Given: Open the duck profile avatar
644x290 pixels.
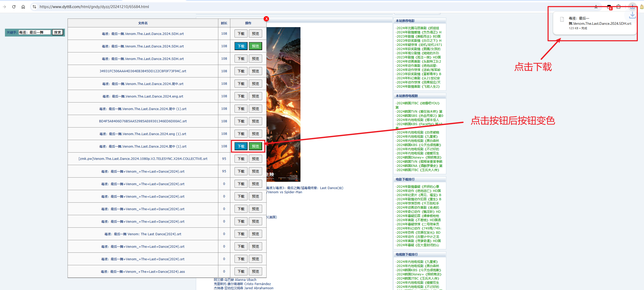Looking at the screenshot, I should [642, 7].
